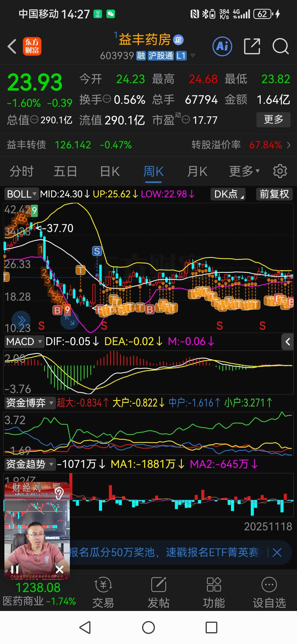
Task: Tap the Android recent apps button
Action: pos(211,628)
